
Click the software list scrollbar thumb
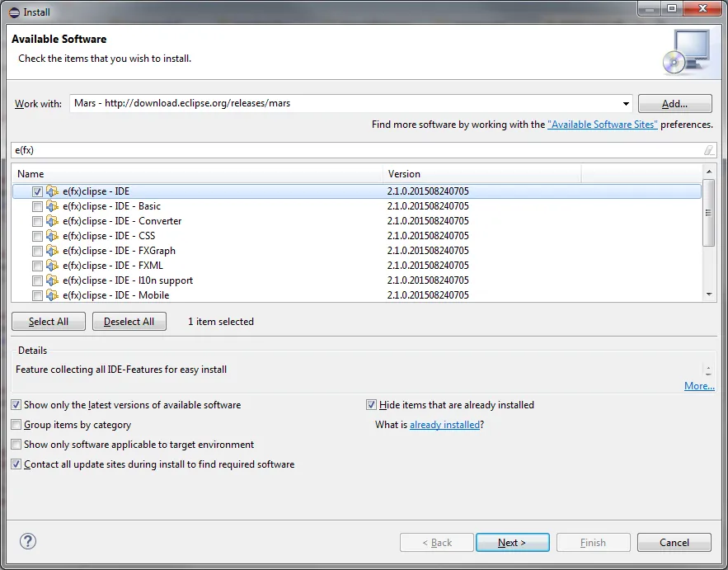click(708, 213)
